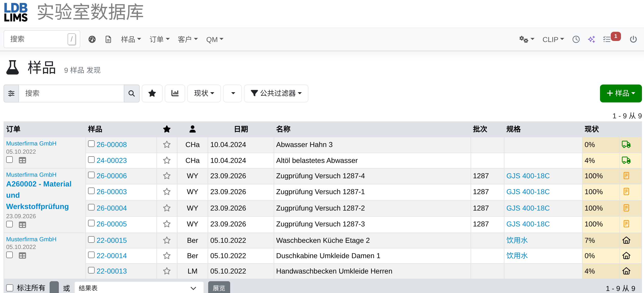Check order checkbox under A260002 order
Image resolution: width=644 pixels, height=293 pixels.
coord(9,224)
